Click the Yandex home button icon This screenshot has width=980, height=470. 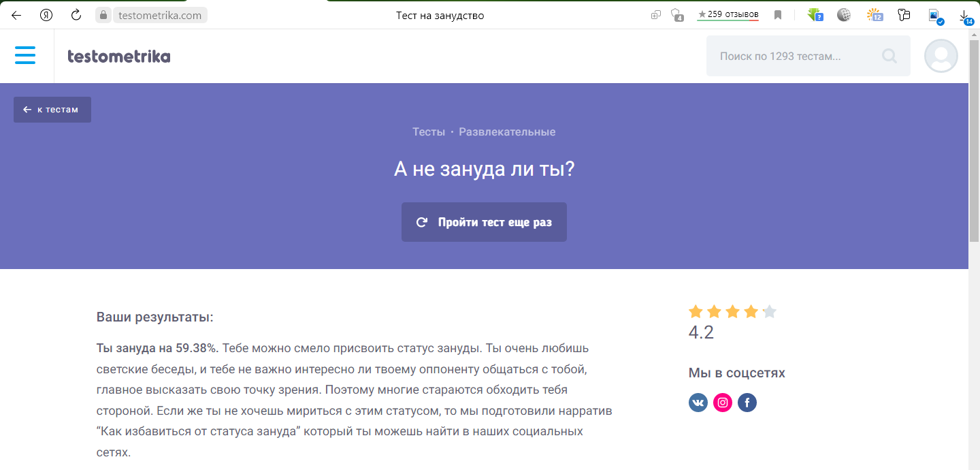[46, 15]
